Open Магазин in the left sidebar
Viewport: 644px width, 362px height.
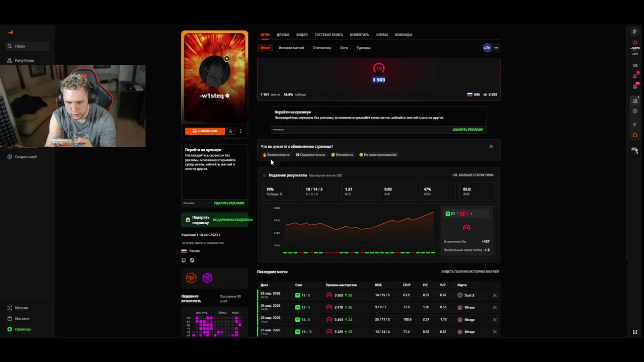tap(19, 318)
